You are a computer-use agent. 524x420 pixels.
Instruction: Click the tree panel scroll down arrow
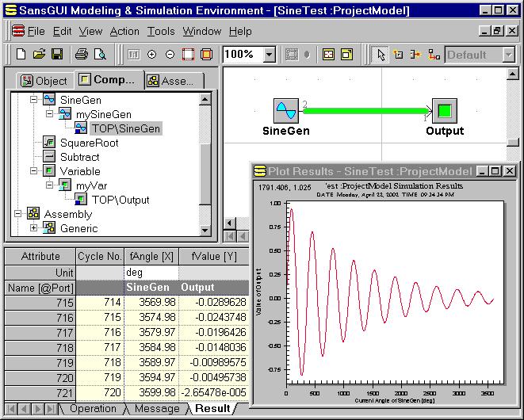point(205,230)
